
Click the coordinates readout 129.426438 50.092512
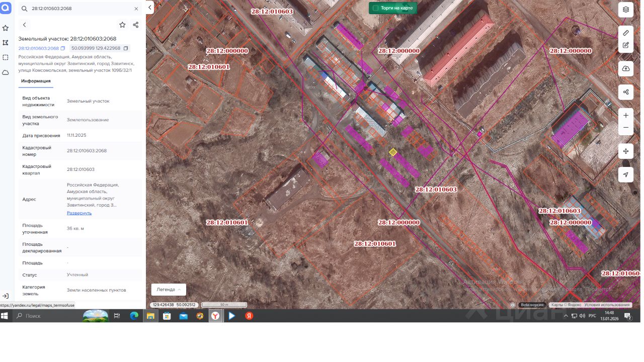[x=174, y=305]
